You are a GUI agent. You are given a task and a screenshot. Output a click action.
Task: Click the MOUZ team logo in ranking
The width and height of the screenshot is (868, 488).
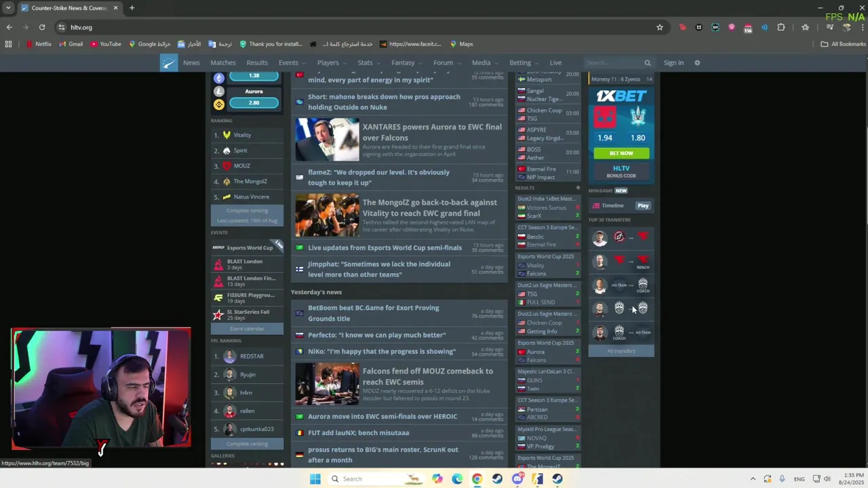(226, 166)
